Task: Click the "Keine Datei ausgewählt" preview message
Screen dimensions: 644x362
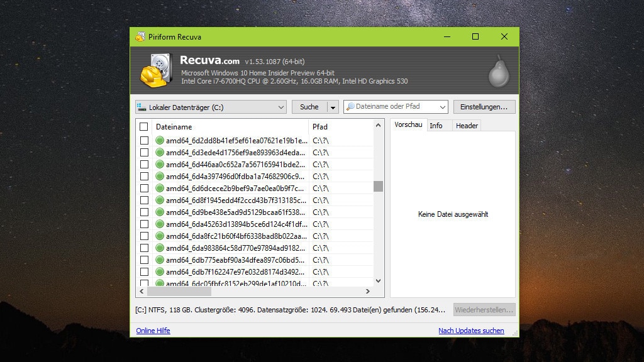Action: [453, 214]
